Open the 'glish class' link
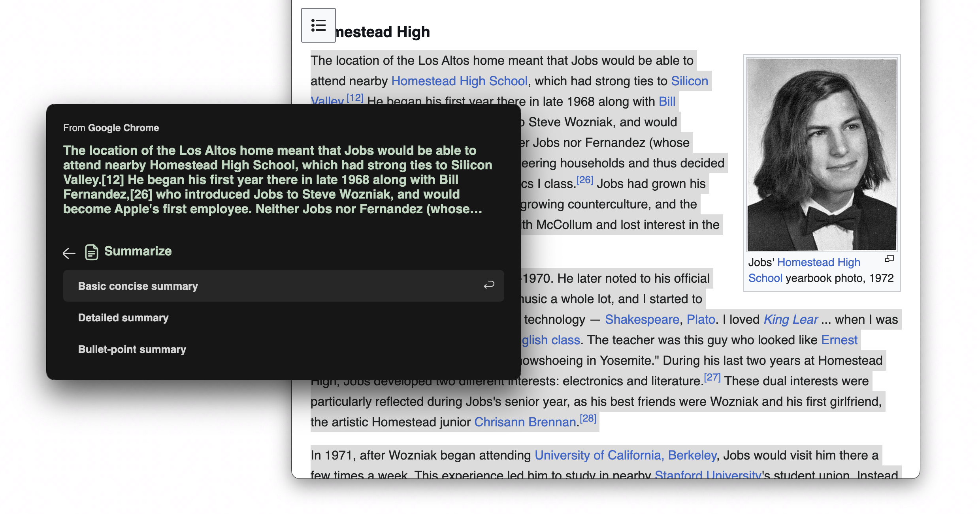Screen dimensions: 980x514 pyautogui.click(x=551, y=340)
